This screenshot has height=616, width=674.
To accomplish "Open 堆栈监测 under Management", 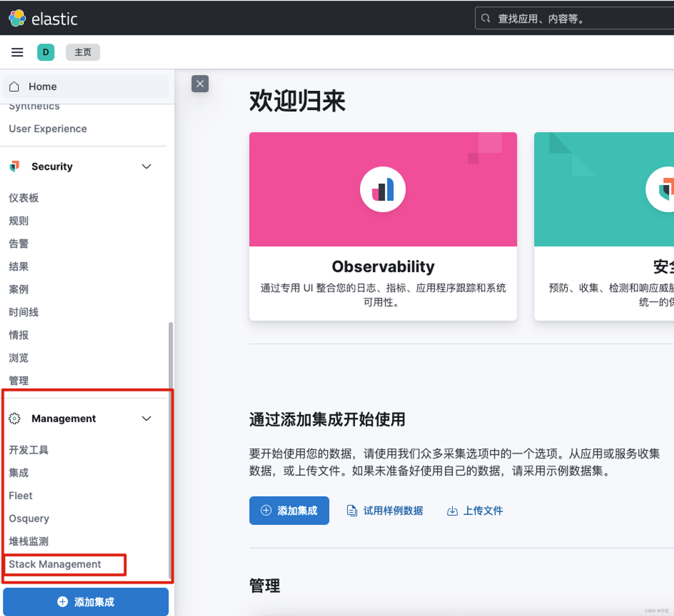I will pos(29,541).
